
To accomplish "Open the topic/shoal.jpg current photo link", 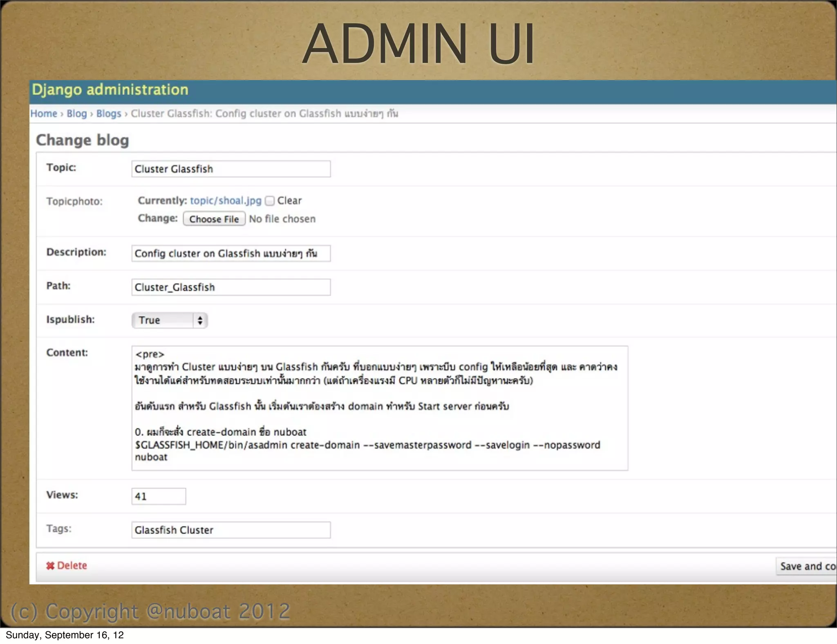I will coord(226,201).
